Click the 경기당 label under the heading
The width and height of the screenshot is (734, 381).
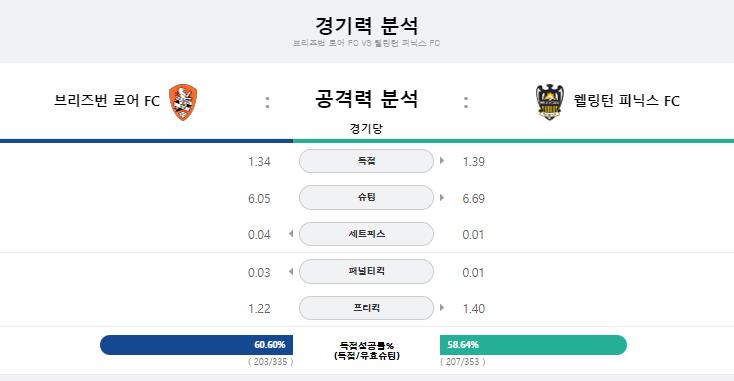coord(366,128)
